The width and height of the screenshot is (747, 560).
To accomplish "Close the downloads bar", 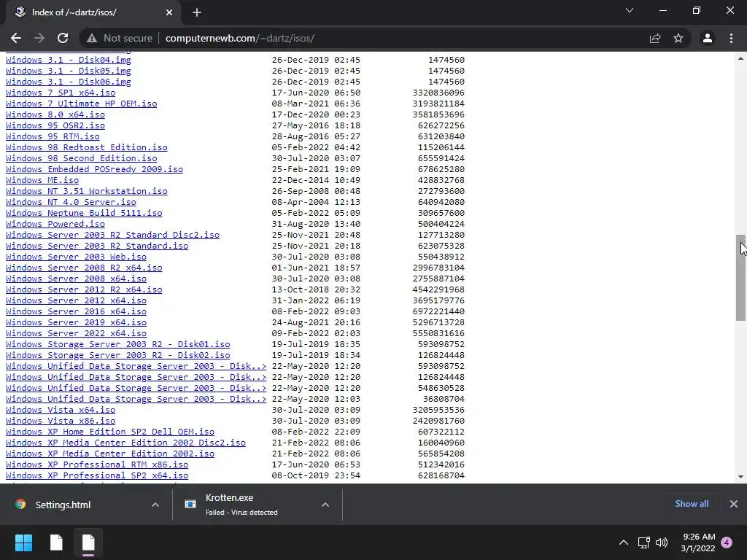I will (x=734, y=504).
